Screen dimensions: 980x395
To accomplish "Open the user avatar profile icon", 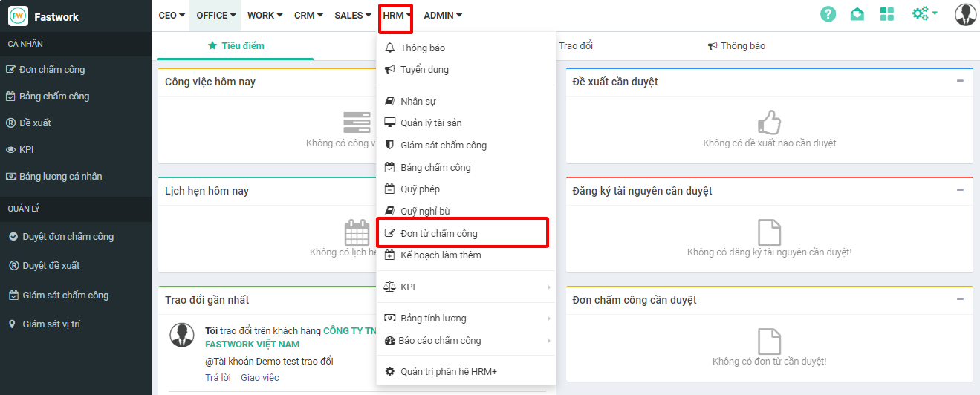I will (965, 15).
